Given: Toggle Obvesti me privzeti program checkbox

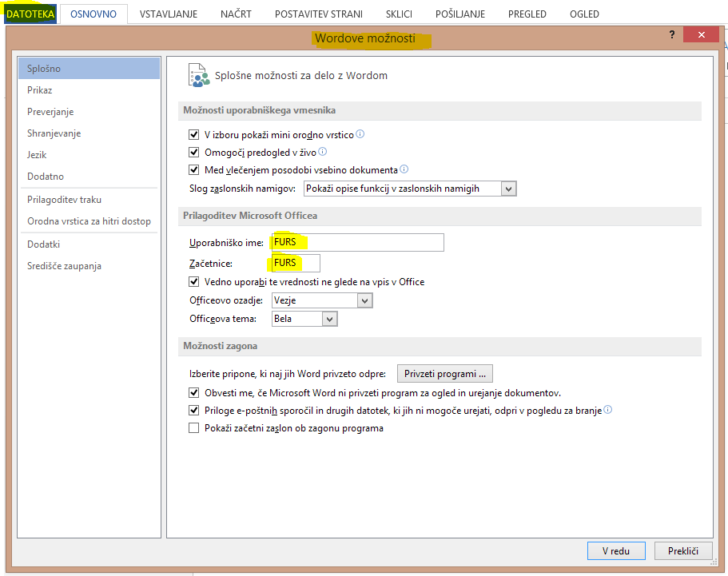Looking at the screenshot, I should [x=194, y=393].
